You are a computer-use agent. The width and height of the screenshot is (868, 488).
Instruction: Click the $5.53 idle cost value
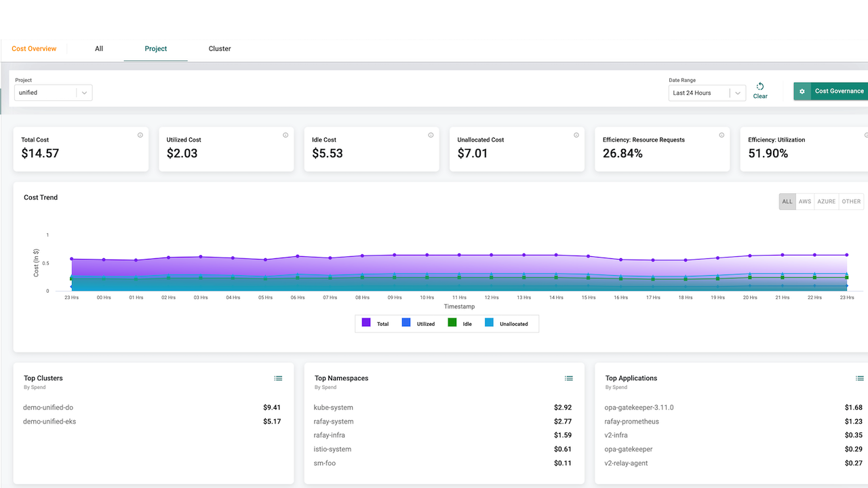tap(328, 154)
